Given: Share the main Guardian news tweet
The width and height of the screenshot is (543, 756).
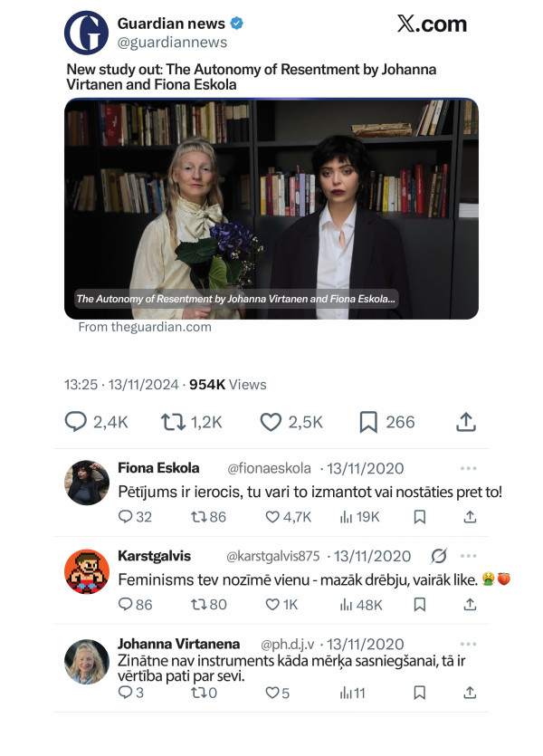Looking at the screenshot, I should click(466, 422).
